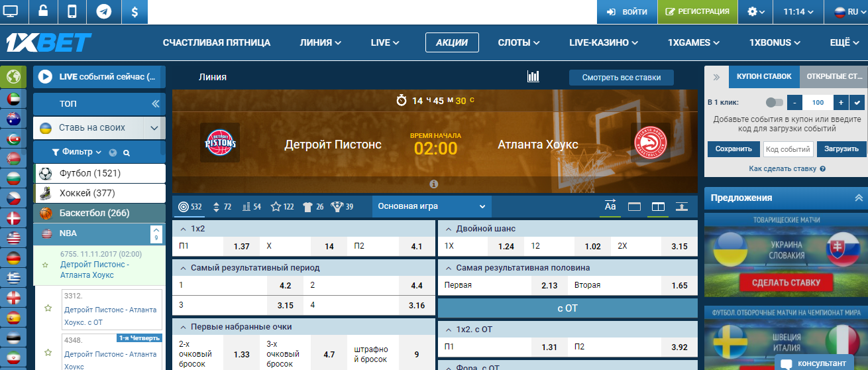The height and width of the screenshot is (370, 868).
Task: Select the Denmark flag in sidebar
Action: pos(13,218)
